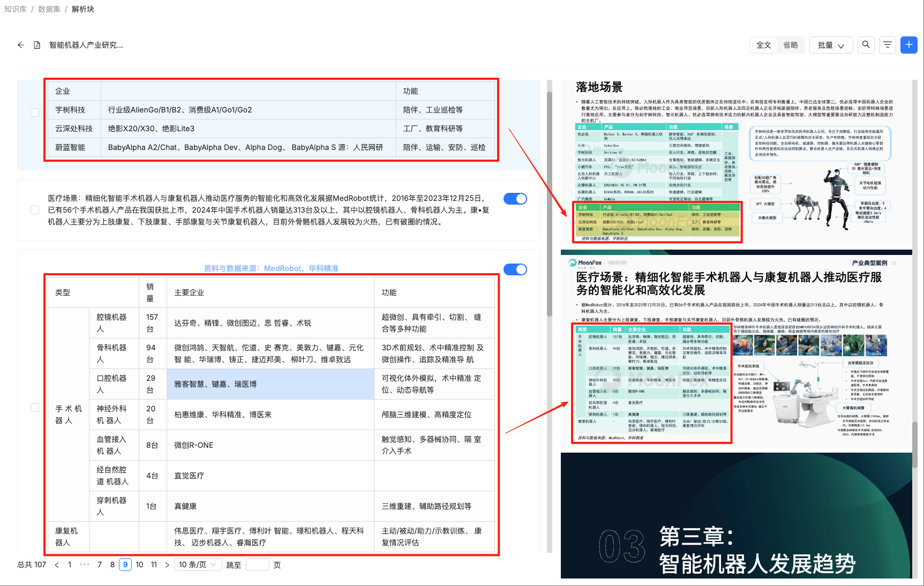The width and height of the screenshot is (924, 586).
Task: Open the filter lines icon button
Action: pos(888,45)
